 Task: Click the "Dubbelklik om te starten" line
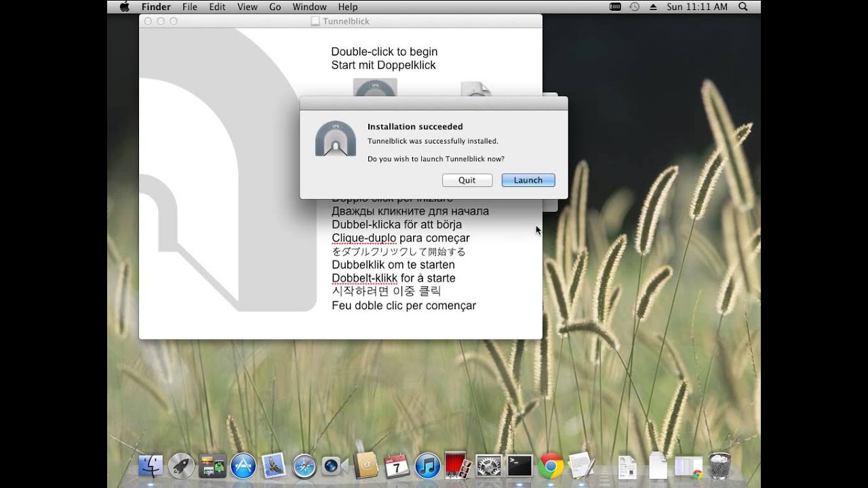pos(393,265)
